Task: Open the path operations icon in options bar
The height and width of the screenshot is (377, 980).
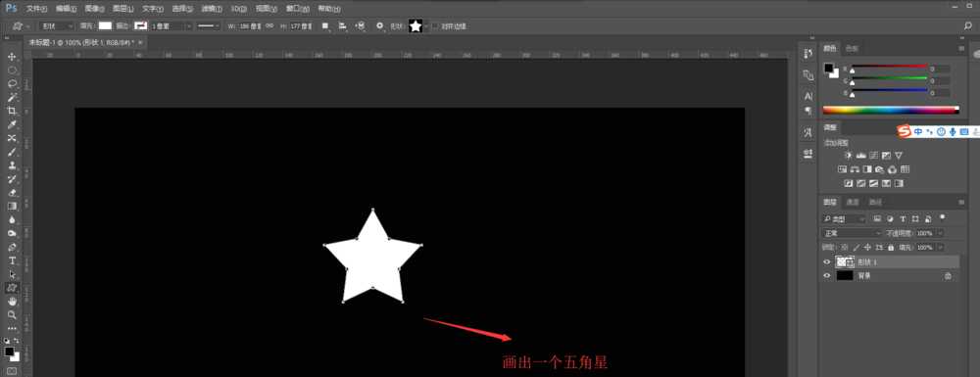Action: click(x=325, y=26)
